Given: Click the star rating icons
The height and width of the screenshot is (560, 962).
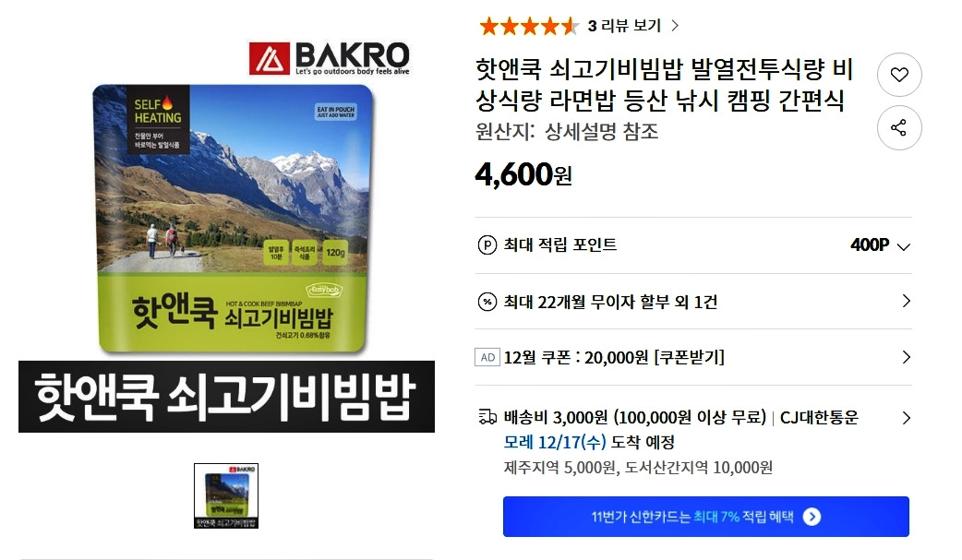Looking at the screenshot, I should [x=529, y=26].
